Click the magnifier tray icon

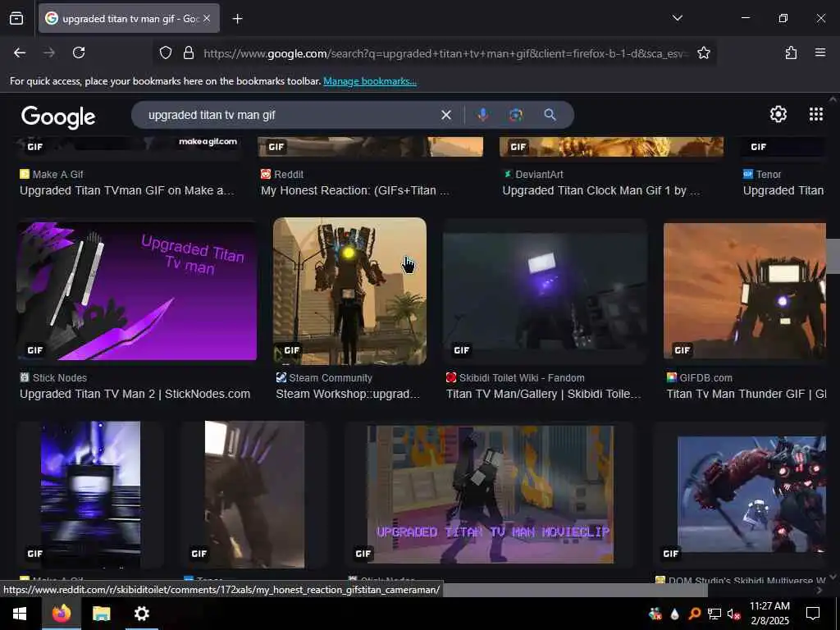click(x=694, y=614)
